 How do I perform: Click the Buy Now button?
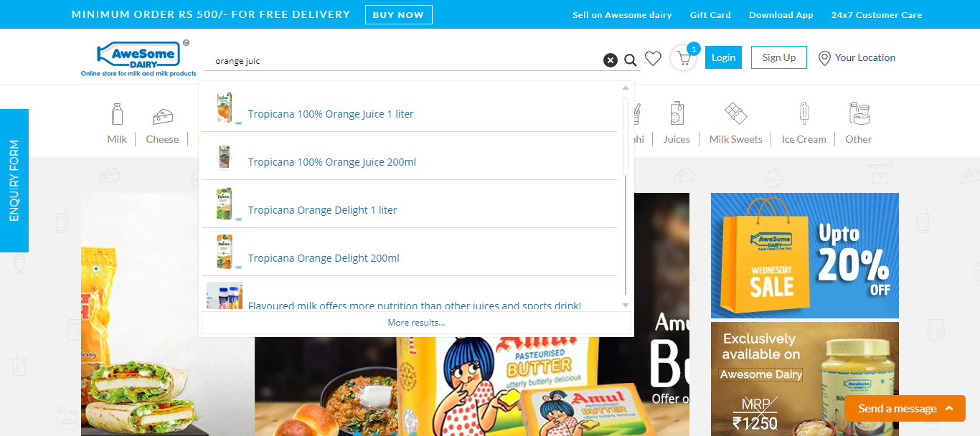tap(399, 14)
